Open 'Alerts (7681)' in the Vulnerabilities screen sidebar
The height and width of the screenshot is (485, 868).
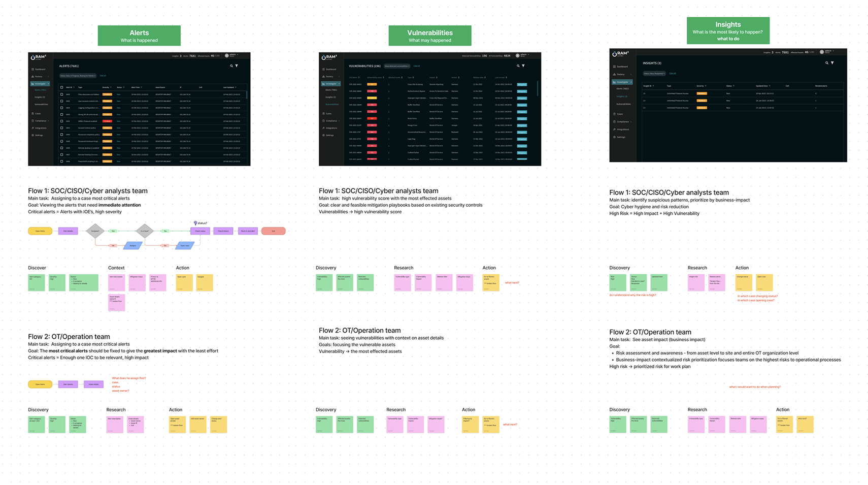pos(331,90)
